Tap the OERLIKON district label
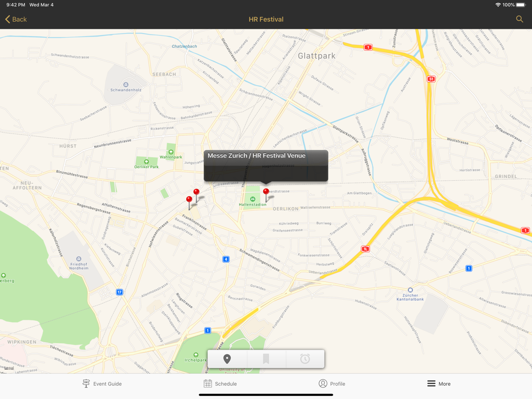The height and width of the screenshot is (399, 532). [286, 209]
